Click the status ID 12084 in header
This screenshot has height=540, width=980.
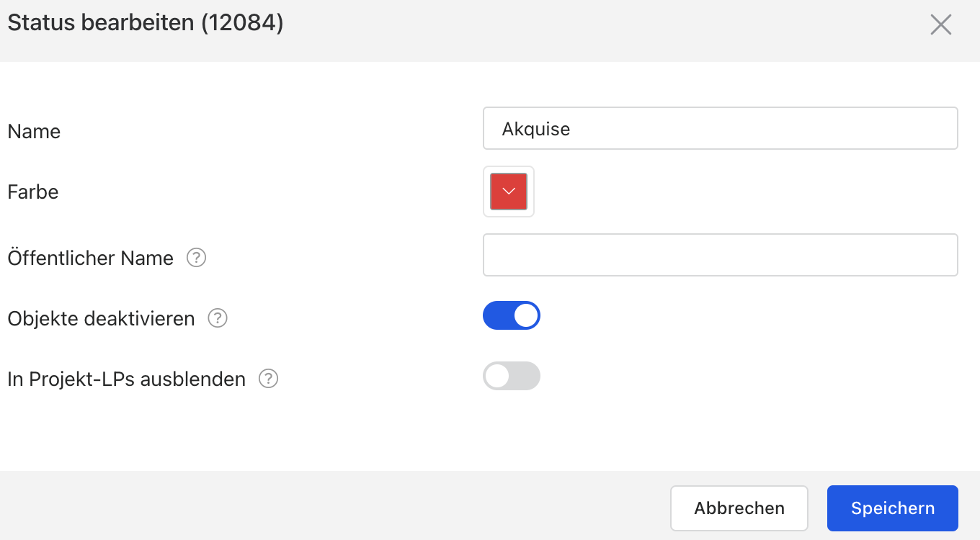coord(242,23)
